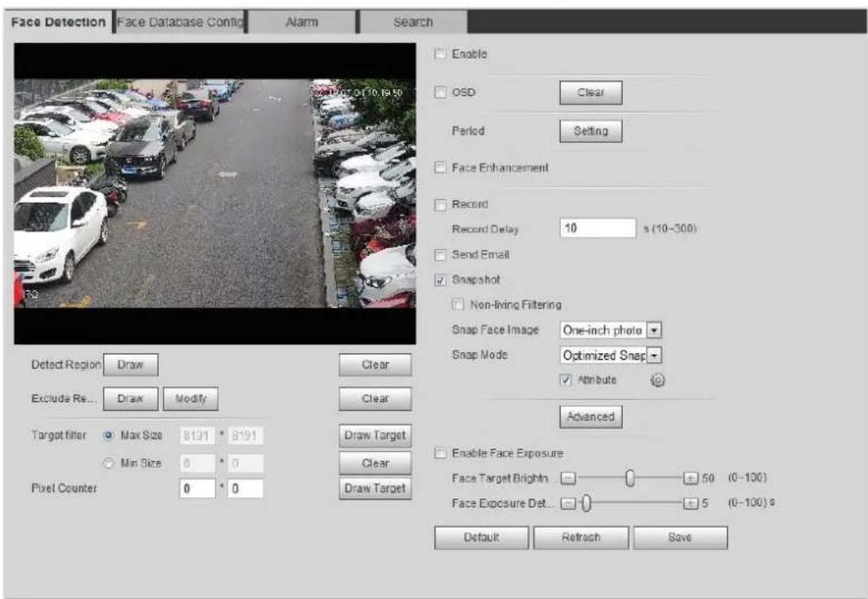868x599 pixels.
Task: Click Pixel Counter width field
Action: tap(198, 489)
